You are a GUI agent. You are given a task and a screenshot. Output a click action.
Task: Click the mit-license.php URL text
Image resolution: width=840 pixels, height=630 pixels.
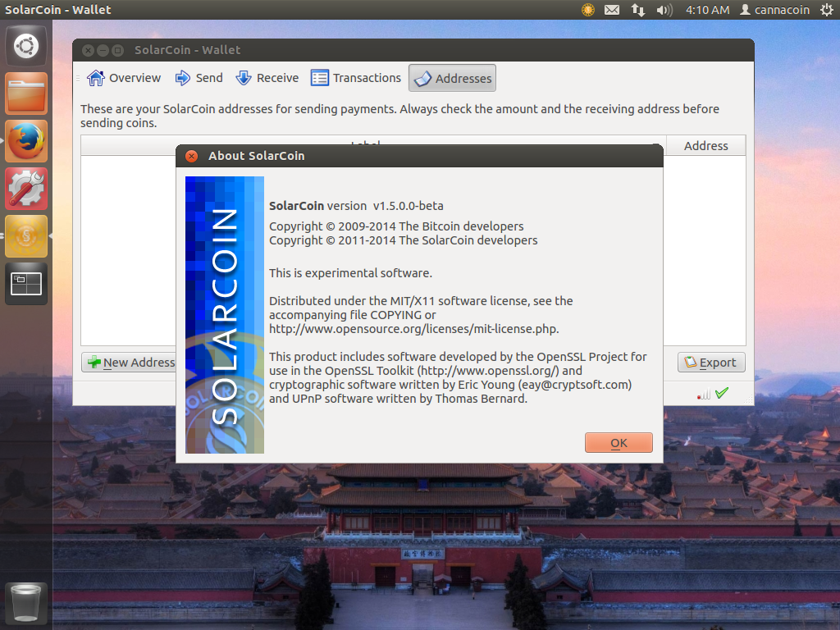tap(413, 329)
